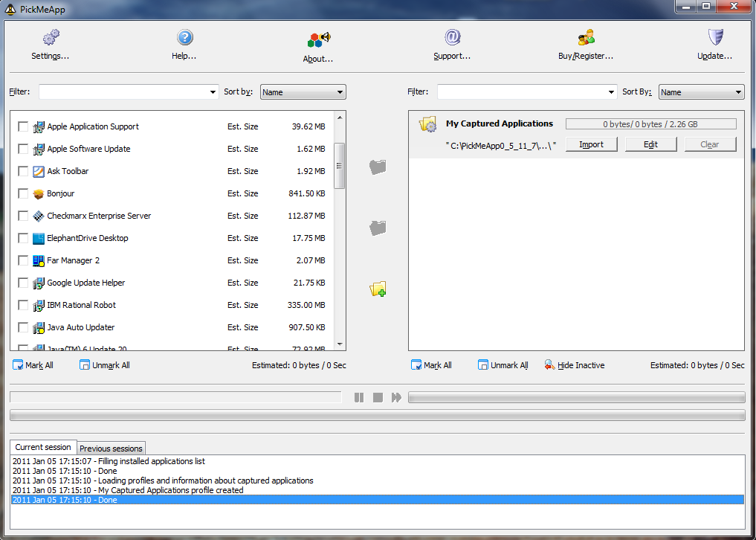This screenshot has width=756, height=540.
Task: Open the left Filter dropdown arrow
Action: (x=213, y=92)
